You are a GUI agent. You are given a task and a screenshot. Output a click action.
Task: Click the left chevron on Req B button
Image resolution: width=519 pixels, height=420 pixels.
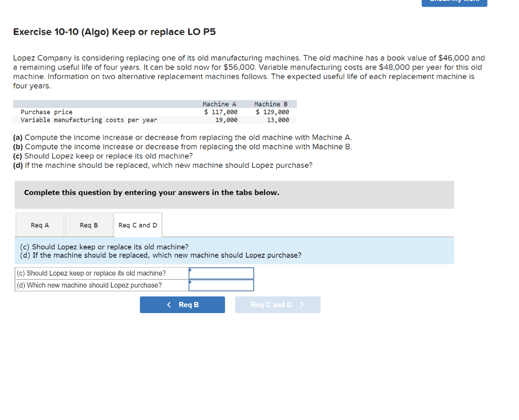169,304
